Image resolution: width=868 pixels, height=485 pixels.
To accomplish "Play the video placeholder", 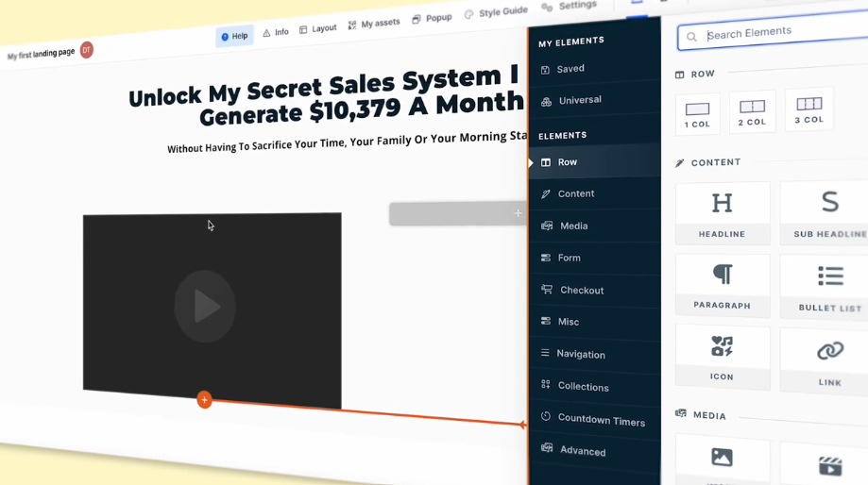I will (x=205, y=307).
